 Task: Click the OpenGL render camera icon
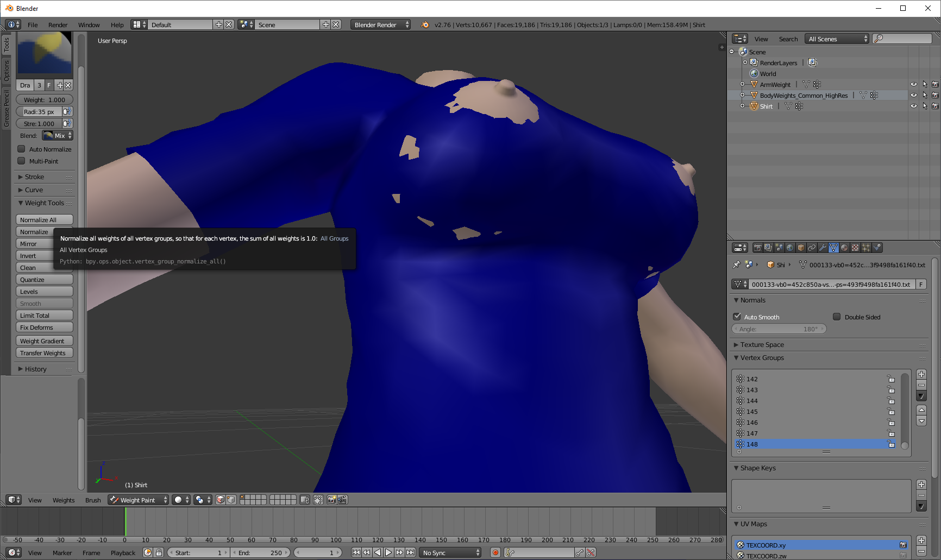coord(331,500)
